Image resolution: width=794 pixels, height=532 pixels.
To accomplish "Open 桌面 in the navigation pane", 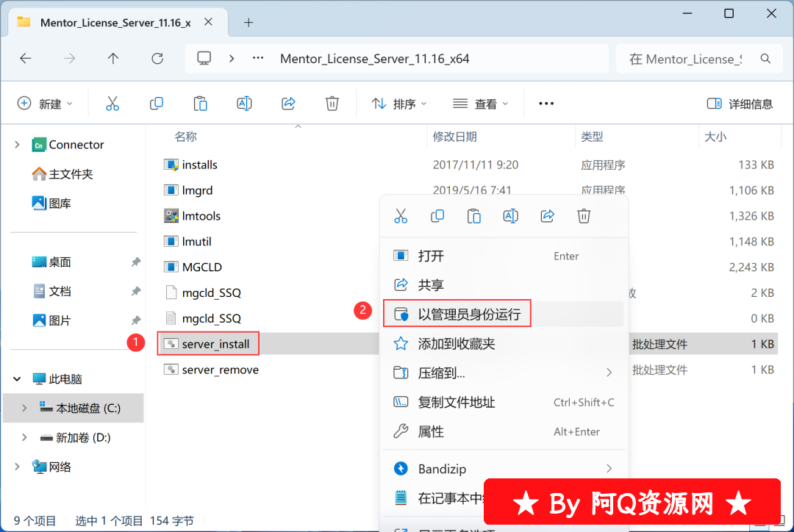I will coord(51,262).
